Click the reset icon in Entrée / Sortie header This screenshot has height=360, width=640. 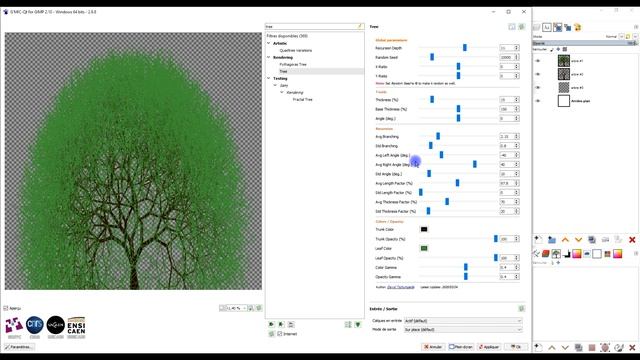(522, 309)
